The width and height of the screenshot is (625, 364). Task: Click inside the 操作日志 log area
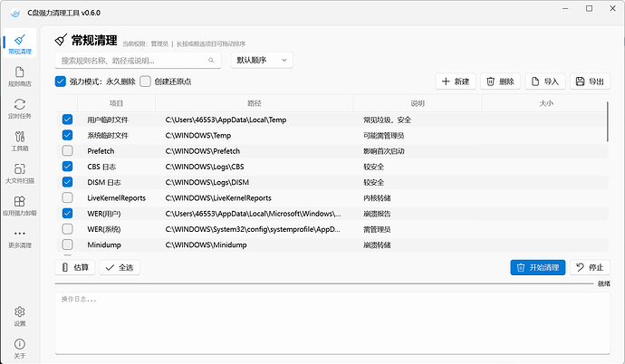[332, 323]
